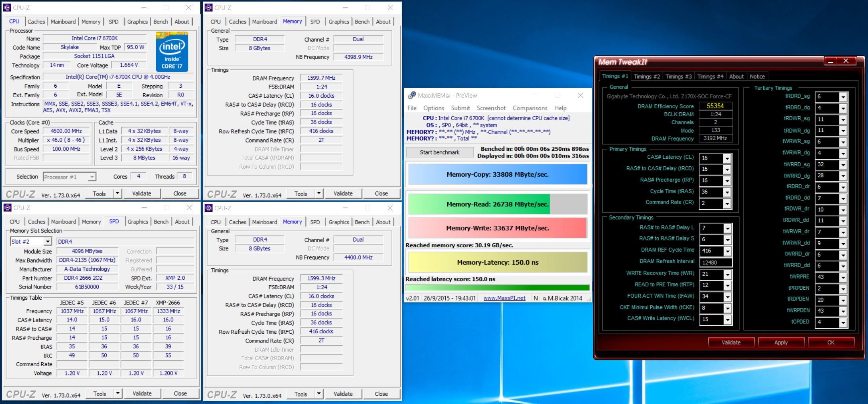868x404 pixels.
Task: Click the Intel Core i7 logo badge
Action: tap(172, 52)
